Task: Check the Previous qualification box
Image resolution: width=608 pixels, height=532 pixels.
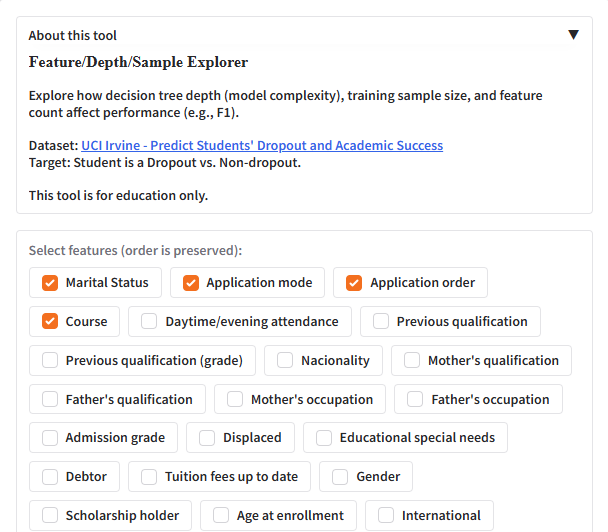Action: pos(381,322)
